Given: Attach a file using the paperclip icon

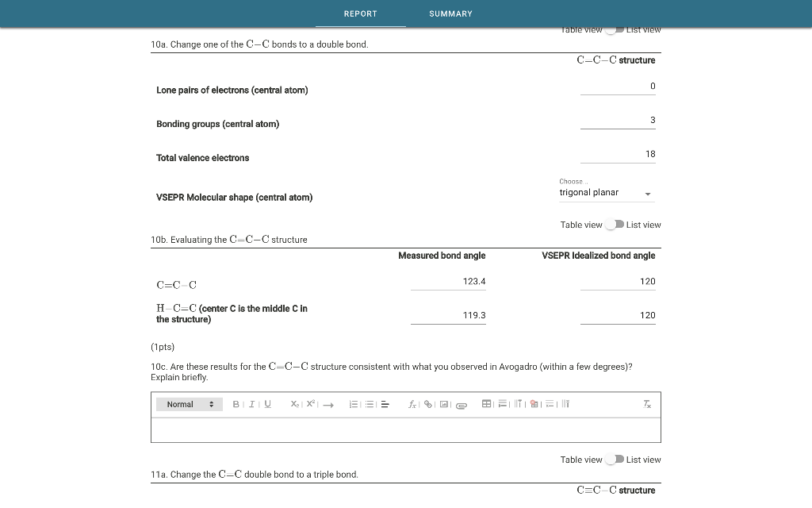Looking at the screenshot, I should (x=461, y=405).
